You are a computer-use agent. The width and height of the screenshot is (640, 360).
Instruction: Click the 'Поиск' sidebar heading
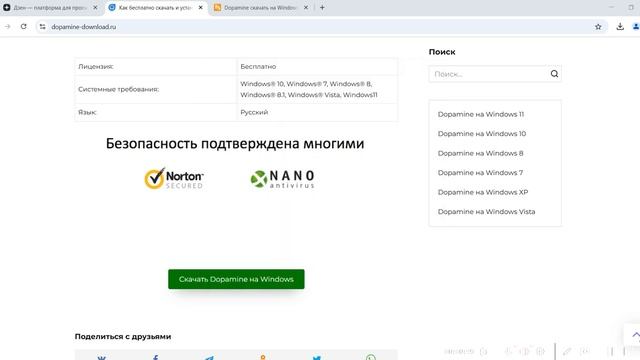[x=442, y=52]
